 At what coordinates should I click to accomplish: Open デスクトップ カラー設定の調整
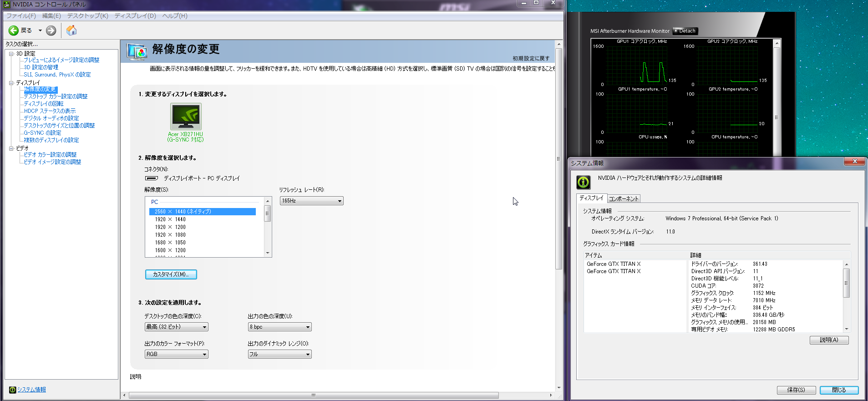click(x=56, y=96)
